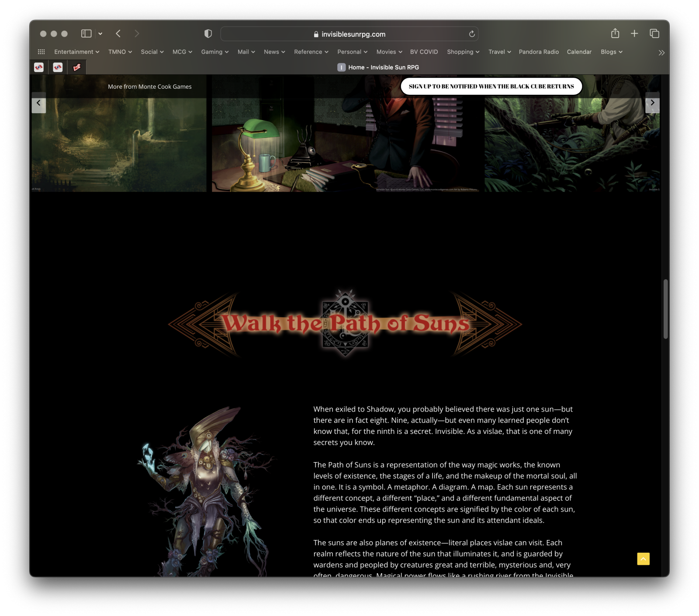
Task: Open the BV COVID bookmark
Action: click(424, 52)
